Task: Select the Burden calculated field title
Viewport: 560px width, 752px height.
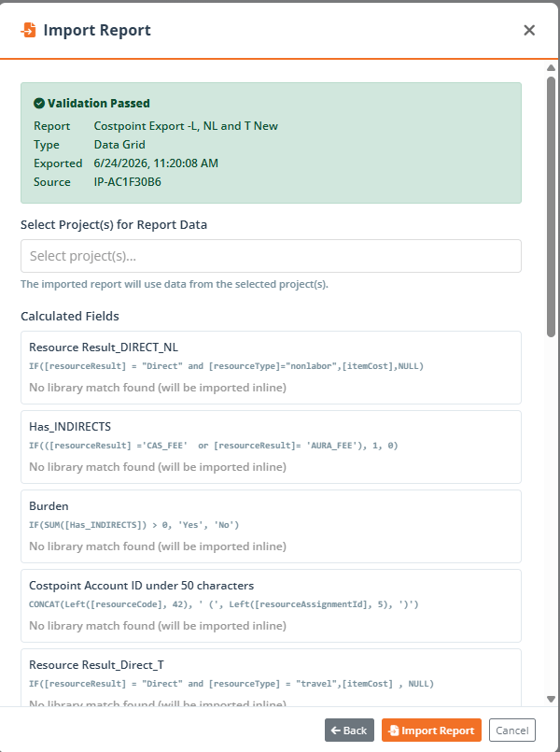Action: pos(49,506)
